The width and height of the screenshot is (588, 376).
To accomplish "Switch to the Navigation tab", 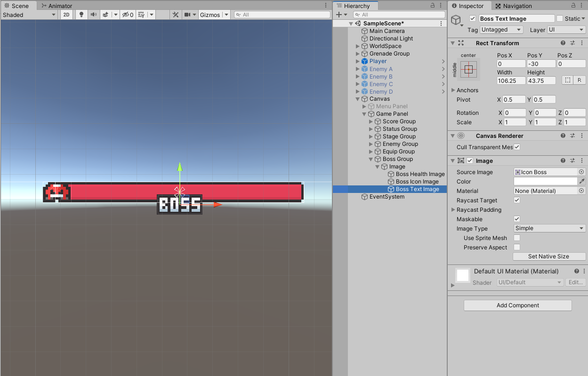I will pyautogui.click(x=513, y=6).
